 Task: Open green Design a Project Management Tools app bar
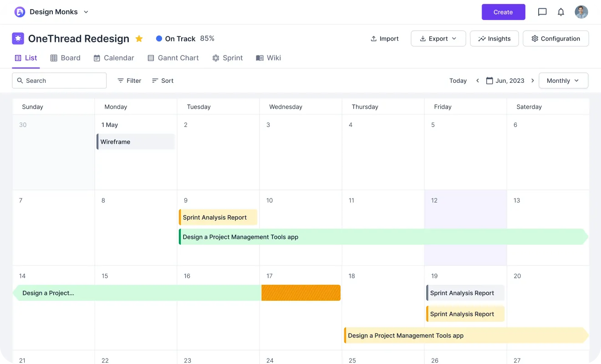point(383,237)
